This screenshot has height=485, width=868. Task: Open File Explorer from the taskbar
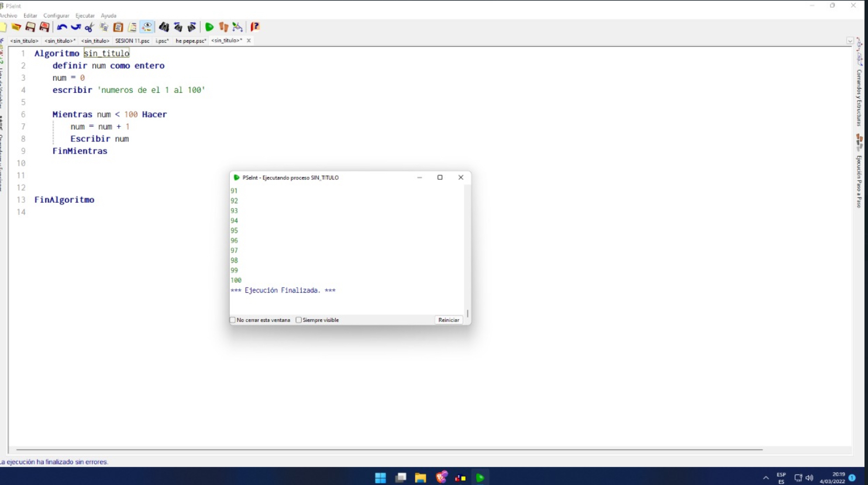click(421, 477)
